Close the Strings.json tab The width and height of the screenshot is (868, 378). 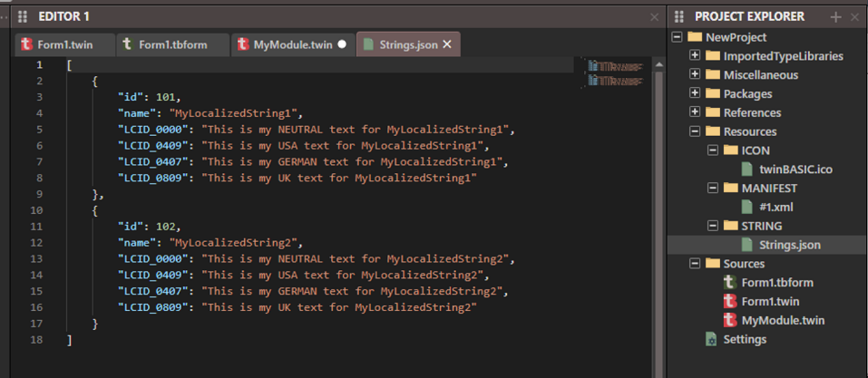(447, 44)
